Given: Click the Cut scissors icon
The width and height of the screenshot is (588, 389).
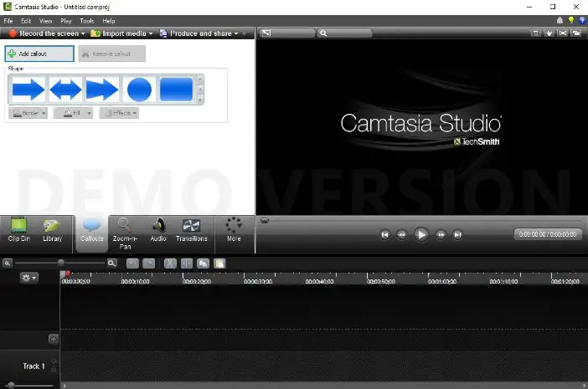Looking at the screenshot, I should 170,264.
